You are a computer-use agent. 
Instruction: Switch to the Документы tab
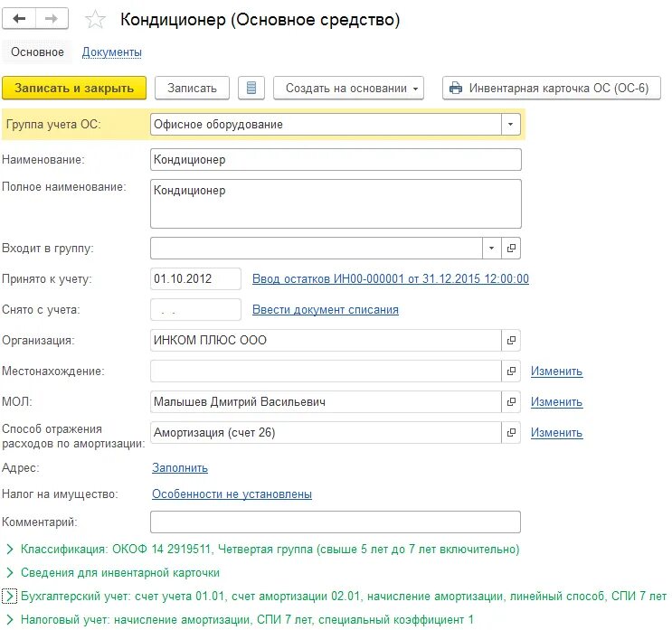coord(112,52)
